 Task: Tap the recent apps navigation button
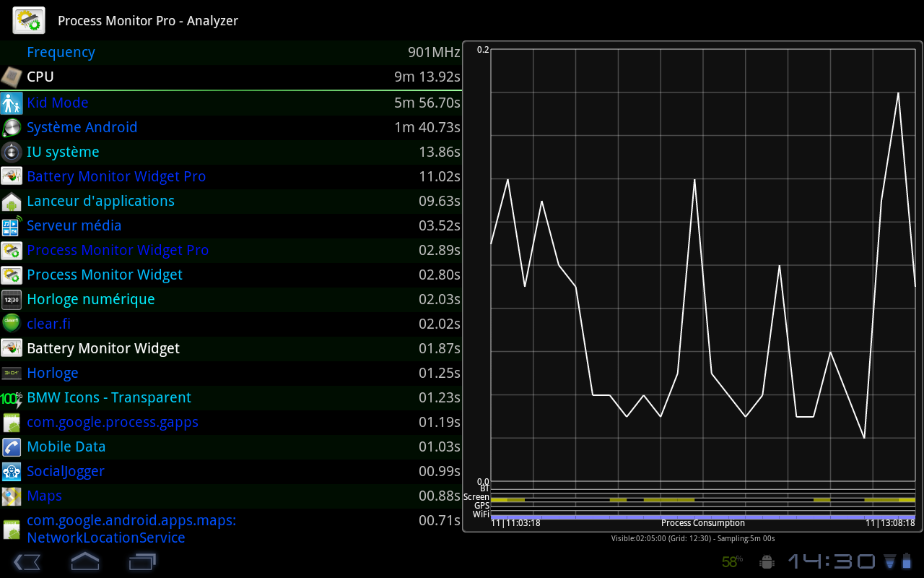pyautogui.click(x=142, y=561)
